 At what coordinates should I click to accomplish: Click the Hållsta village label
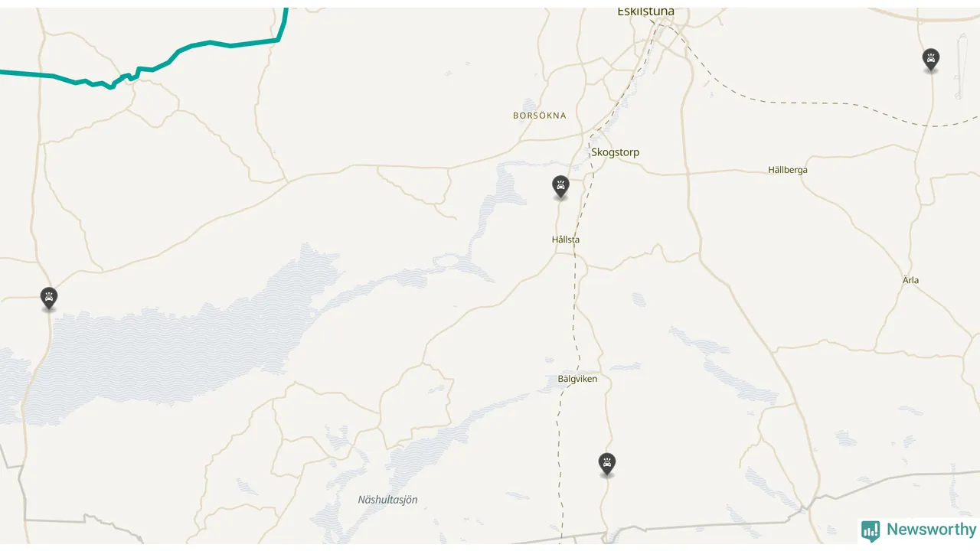[x=566, y=240]
